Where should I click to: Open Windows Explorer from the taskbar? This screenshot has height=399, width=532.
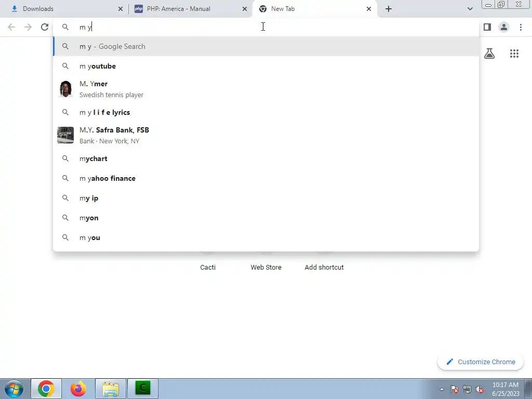[111, 389]
